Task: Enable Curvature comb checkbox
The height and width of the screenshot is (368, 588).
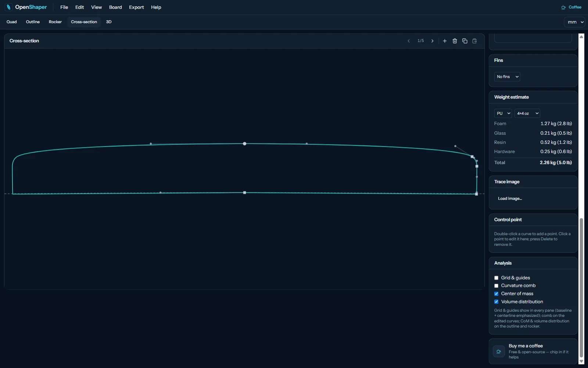Action: point(496,286)
